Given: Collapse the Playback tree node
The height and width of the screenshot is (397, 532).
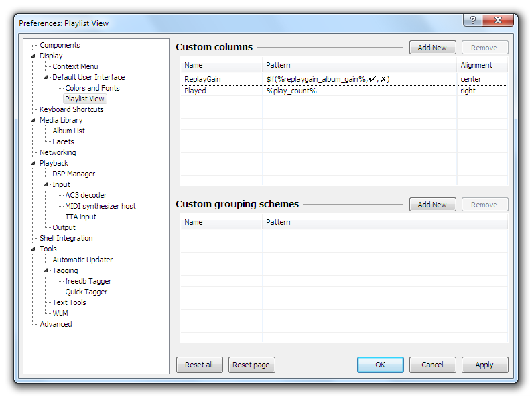Looking at the screenshot, I should (x=34, y=164).
